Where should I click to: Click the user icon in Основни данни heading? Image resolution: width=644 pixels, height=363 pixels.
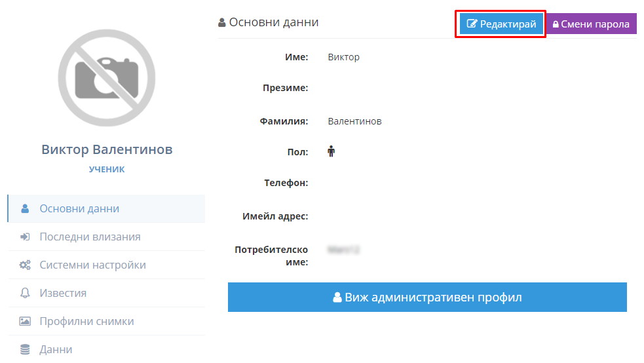point(222,22)
